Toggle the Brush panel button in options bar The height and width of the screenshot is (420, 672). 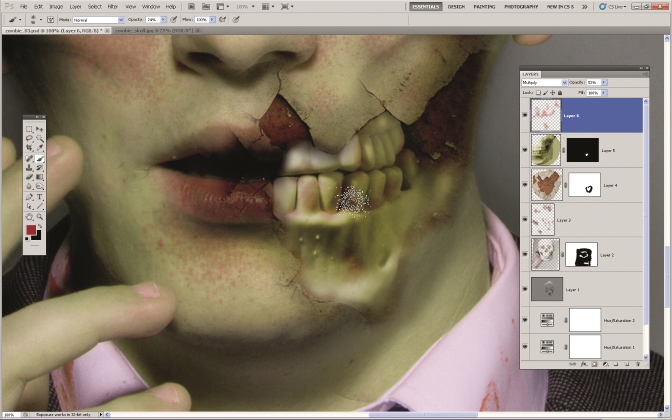point(51,19)
